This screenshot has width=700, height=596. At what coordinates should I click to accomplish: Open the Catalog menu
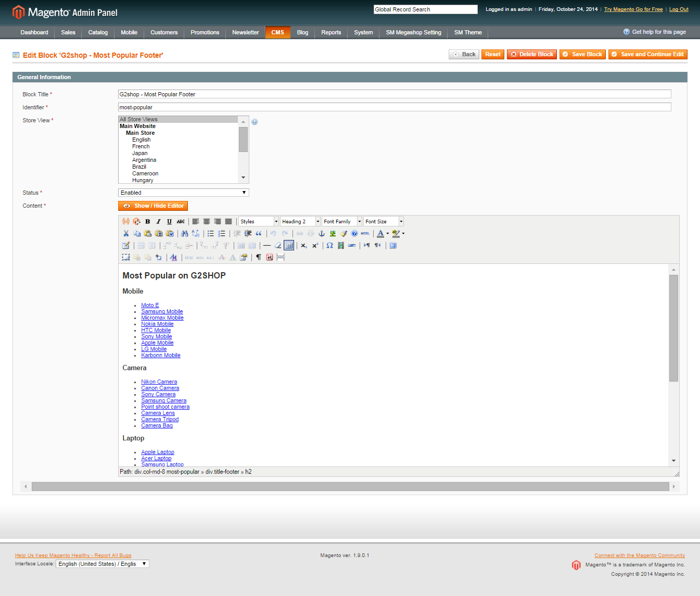(x=98, y=32)
